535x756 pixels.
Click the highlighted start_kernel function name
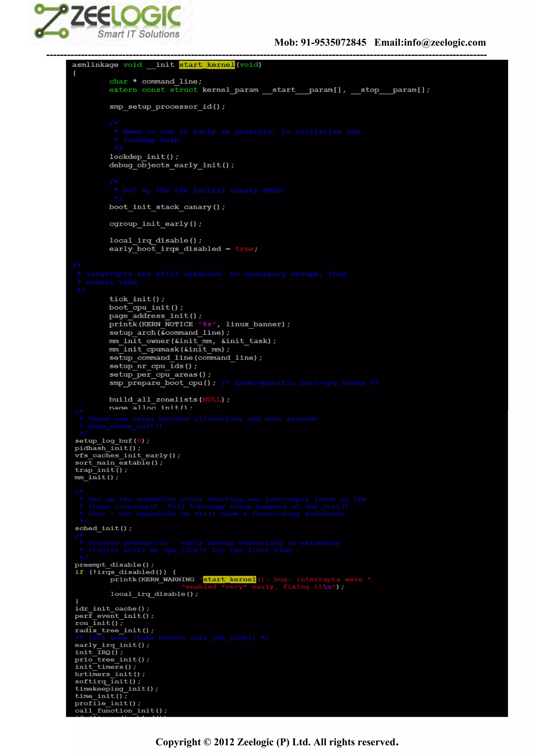(x=207, y=65)
